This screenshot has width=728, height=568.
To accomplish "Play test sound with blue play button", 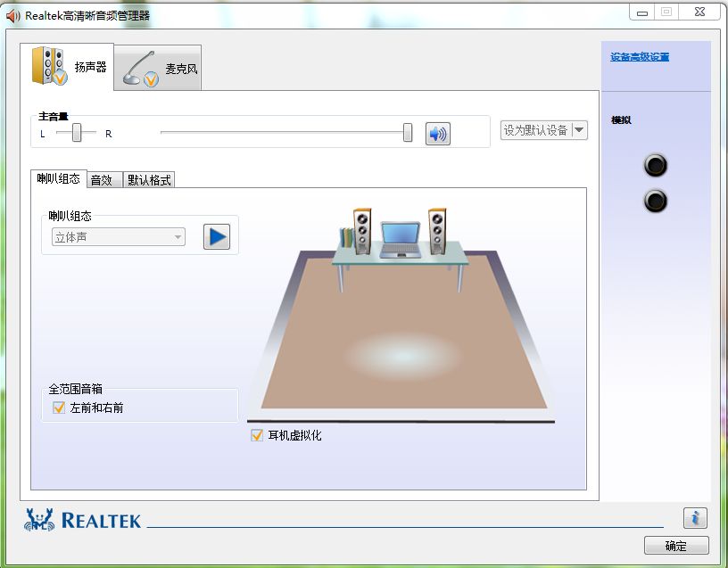I will [217, 236].
